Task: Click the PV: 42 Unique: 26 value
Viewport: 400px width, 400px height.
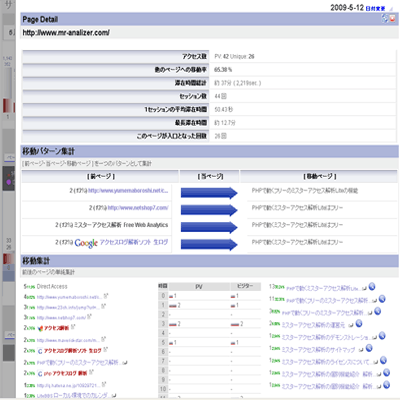Action: pyautogui.click(x=234, y=56)
